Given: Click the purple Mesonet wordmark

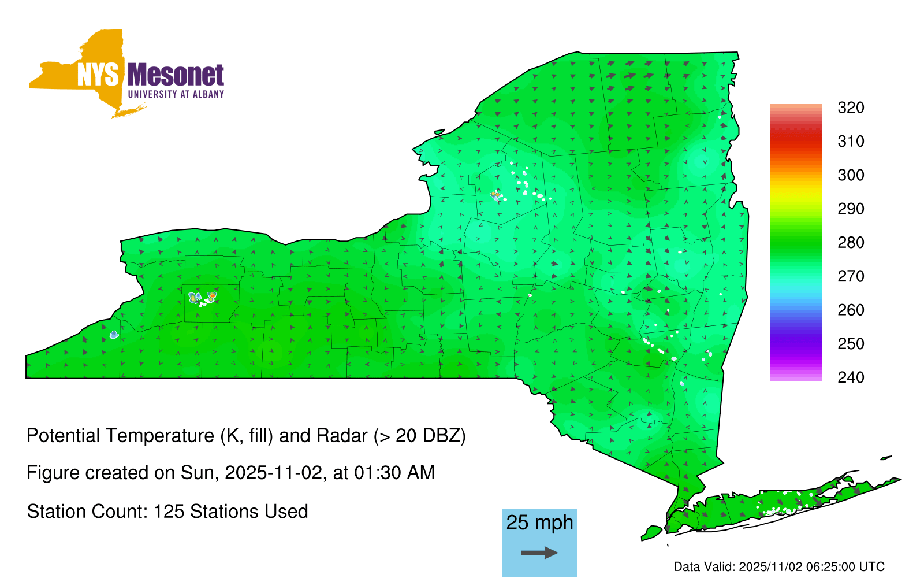Looking at the screenshot, I should click(176, 75).
